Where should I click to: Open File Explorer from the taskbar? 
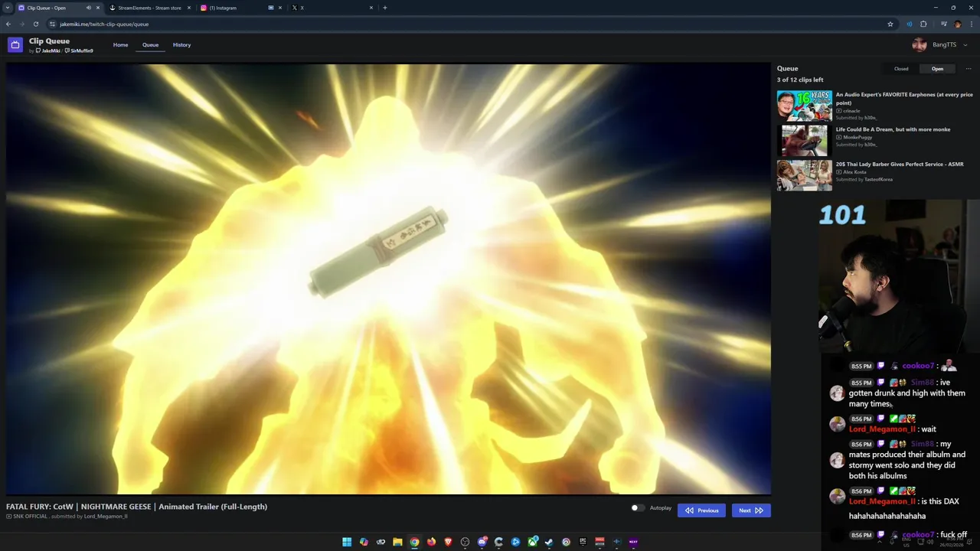[x=397, y=542]
